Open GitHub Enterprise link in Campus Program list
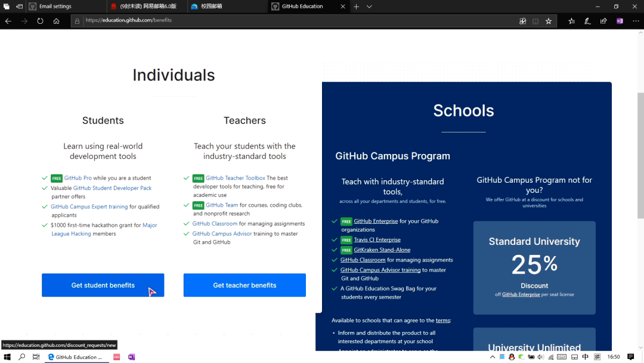 point(376,221)
